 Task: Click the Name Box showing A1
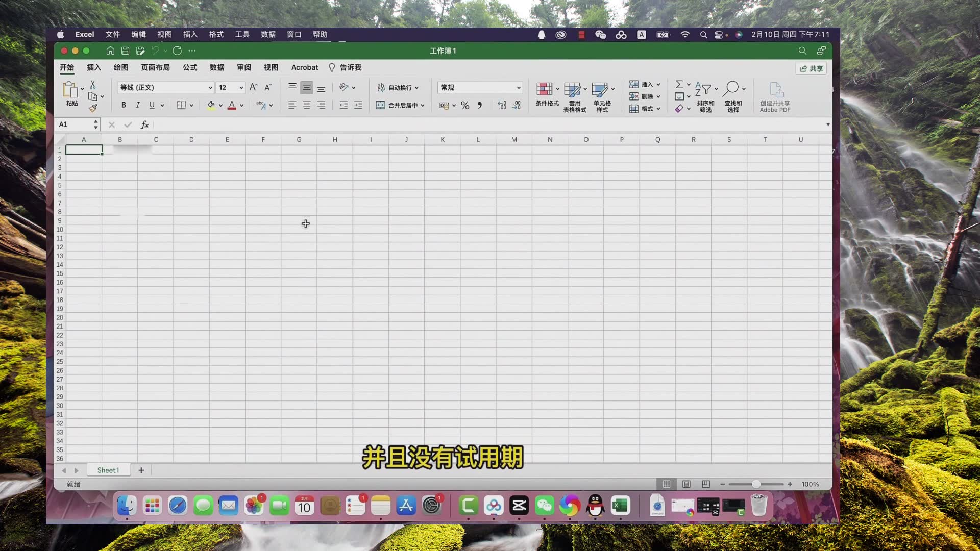[x=78, y=124]
